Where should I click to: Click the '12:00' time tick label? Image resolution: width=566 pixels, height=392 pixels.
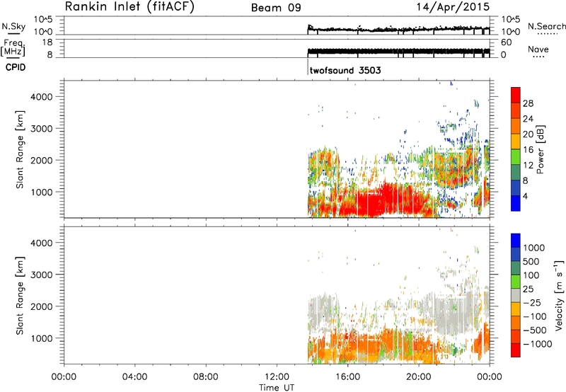click(277, 377)
